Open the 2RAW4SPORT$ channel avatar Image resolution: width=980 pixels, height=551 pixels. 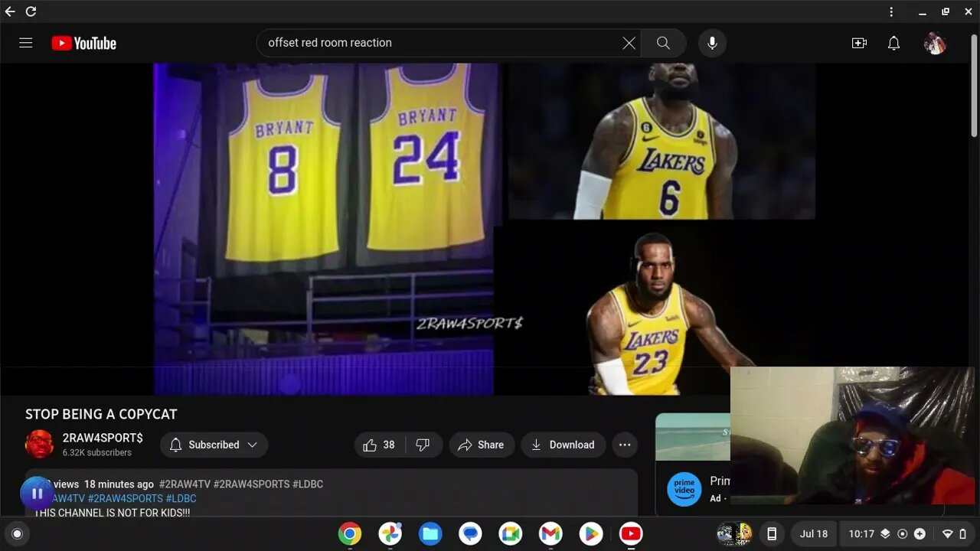(40, 445)
